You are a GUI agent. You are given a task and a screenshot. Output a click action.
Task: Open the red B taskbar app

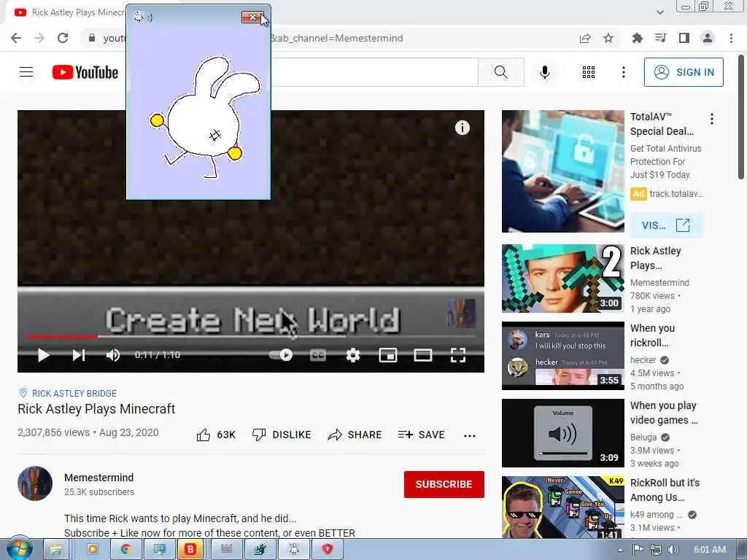pyautogui.click(x=190, y=550)
